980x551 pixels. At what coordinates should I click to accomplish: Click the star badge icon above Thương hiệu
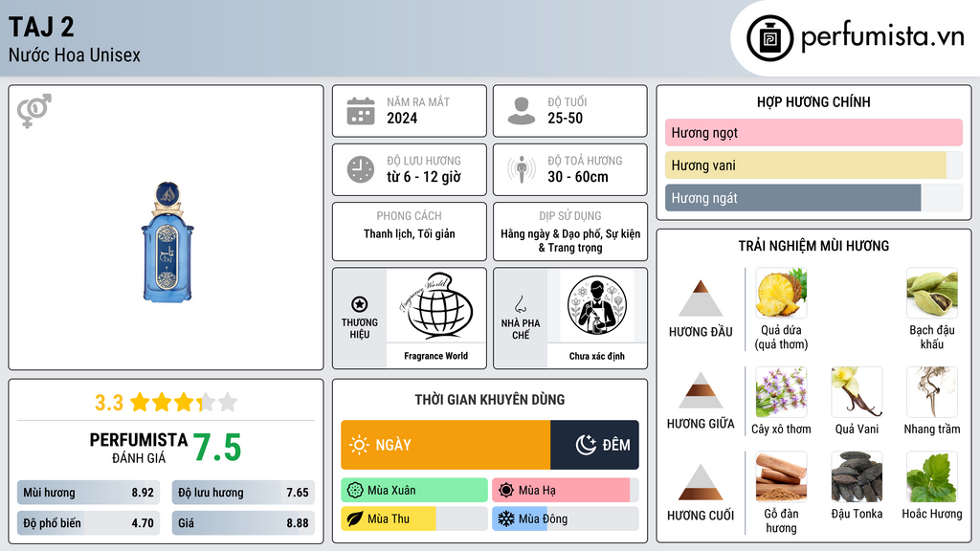tap(360, 304)
